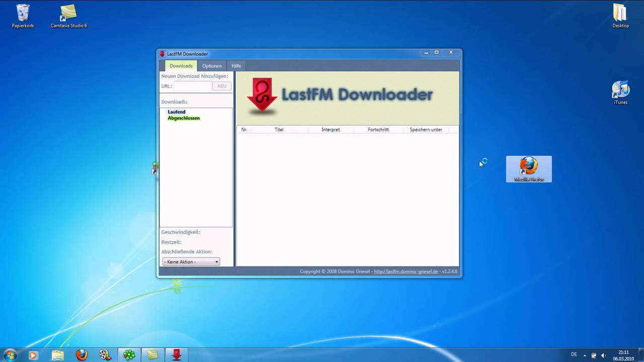Screen dimensions: 644x362
Task: Launch Firefox from the taskbar
Action: pyautogui.click(x=82, y=355)
